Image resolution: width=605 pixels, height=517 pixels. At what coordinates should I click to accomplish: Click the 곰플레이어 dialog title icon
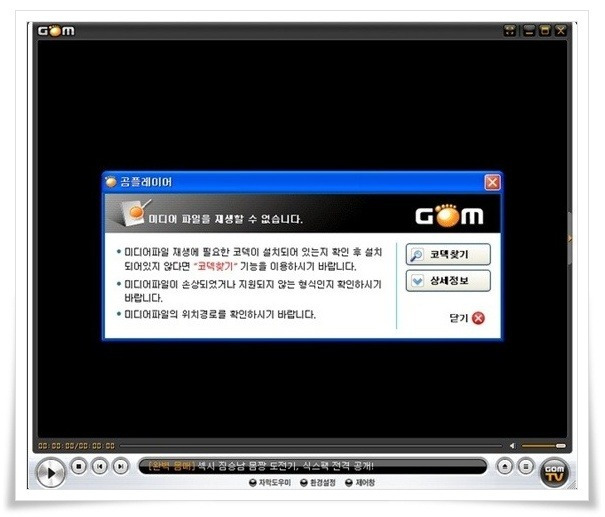coord(111,182)
